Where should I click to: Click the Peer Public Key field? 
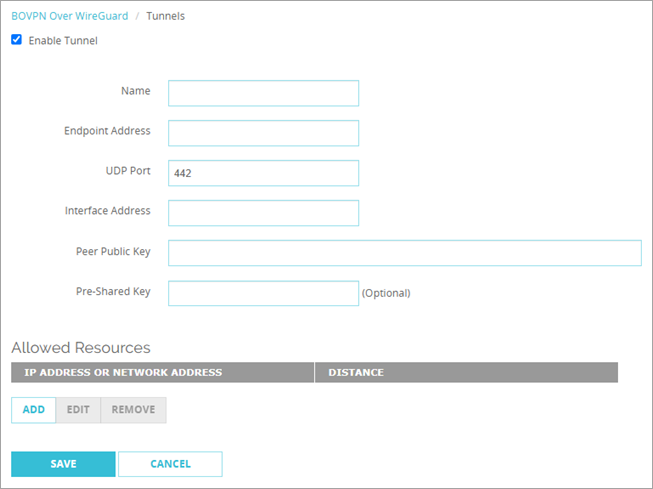(405, 253)
